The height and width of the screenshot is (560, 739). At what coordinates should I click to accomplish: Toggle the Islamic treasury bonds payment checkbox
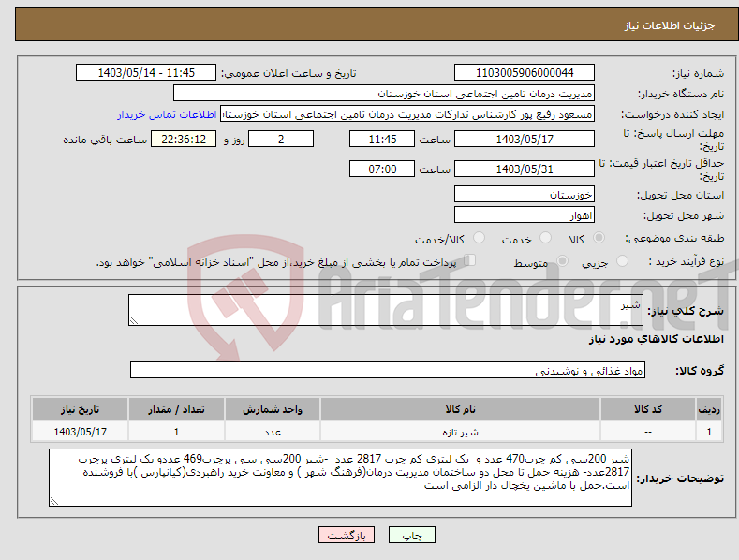point(470,259)
